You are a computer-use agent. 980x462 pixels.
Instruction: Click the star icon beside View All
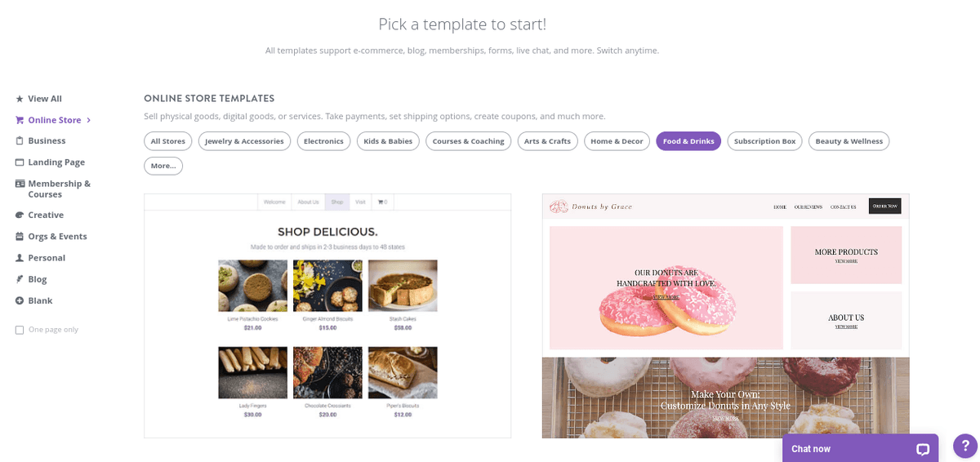pos(20,99)
